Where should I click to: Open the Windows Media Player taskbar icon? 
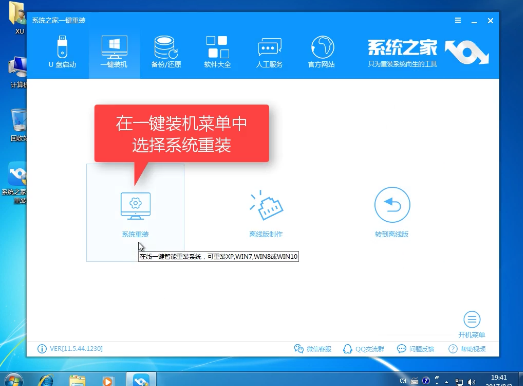[107, 381]
